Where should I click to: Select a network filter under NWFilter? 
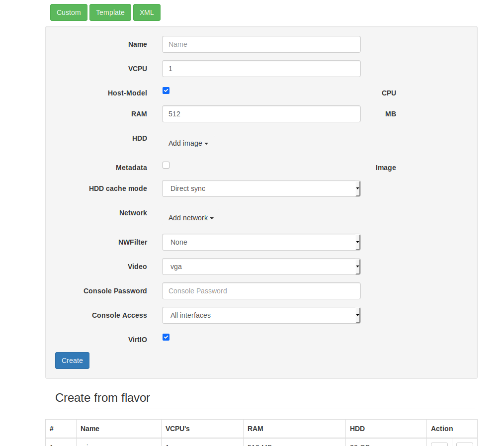(x=261, y=242)
